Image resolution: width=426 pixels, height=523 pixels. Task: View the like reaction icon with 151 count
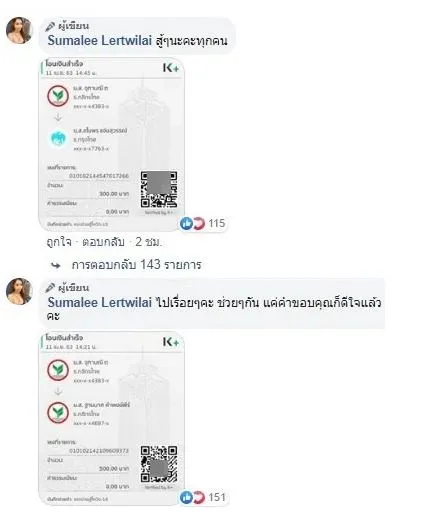[x=186, y=497]
